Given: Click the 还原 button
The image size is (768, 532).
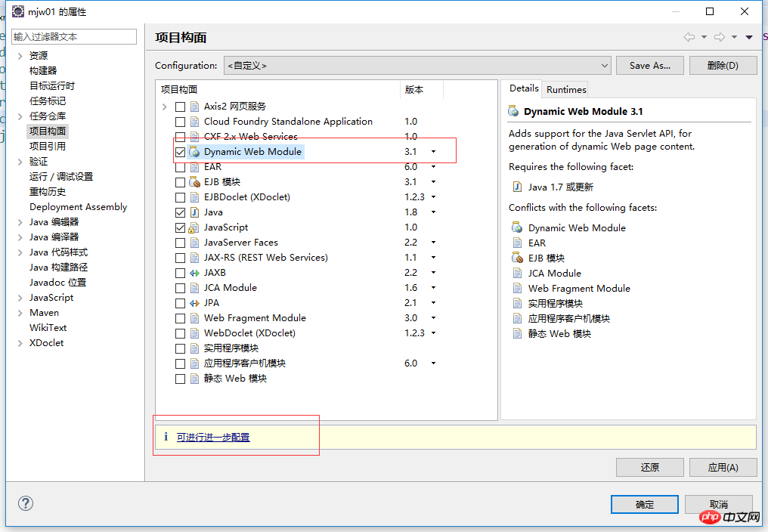Looking at the screenshot, I should pos(650,467).
